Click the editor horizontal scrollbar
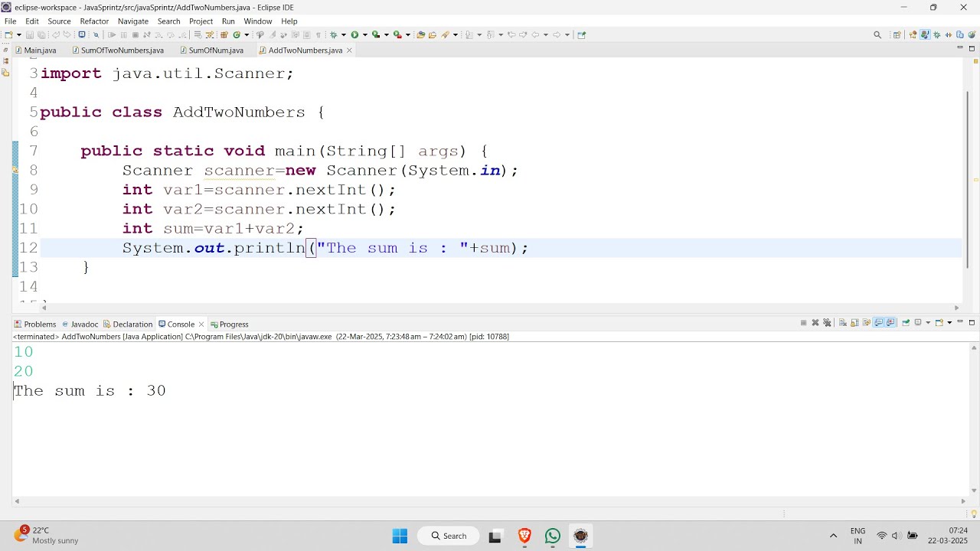980x551 pixels. coord(501,308)
